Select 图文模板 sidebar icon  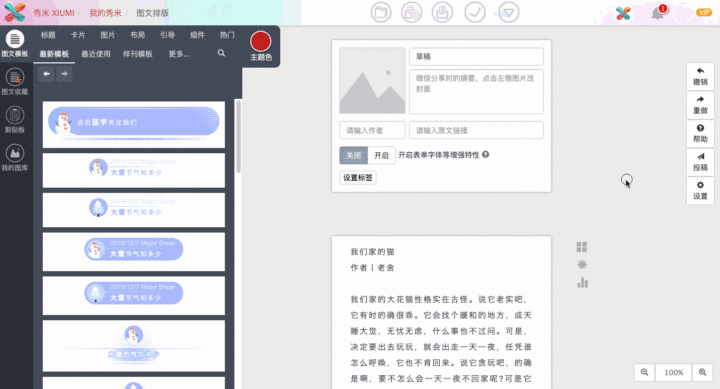coord(15,44)
